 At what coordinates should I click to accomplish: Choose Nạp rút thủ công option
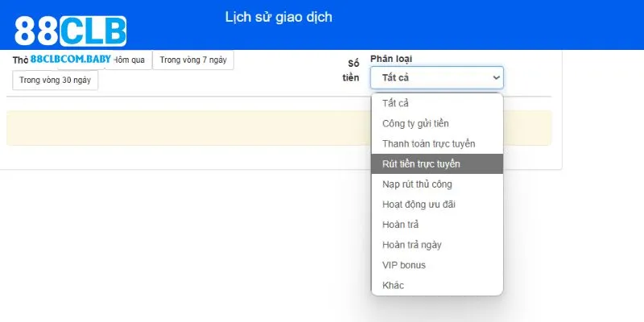click(x=437, y=184)
